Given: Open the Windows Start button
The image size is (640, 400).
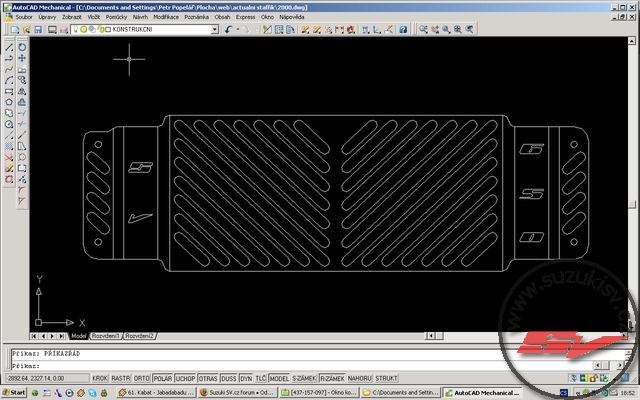Looking at the screenshot, I should pyautogui.click(x=14, y=393).
